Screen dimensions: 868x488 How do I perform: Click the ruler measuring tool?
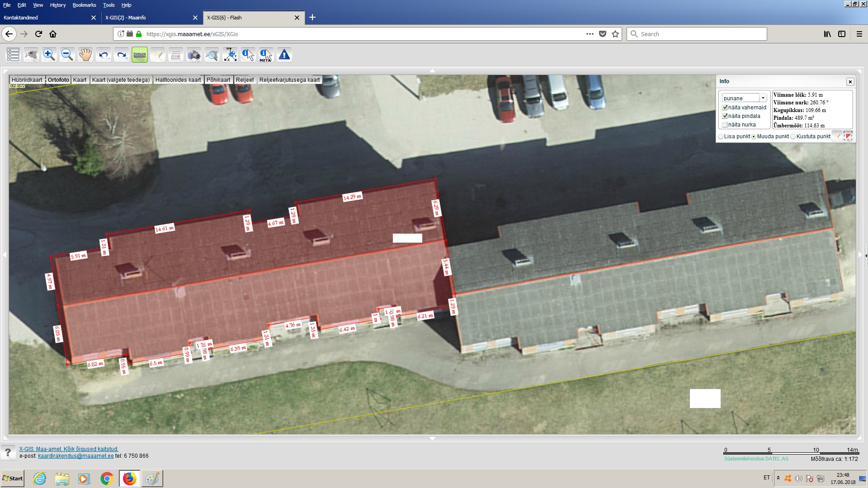pos(140,55)
